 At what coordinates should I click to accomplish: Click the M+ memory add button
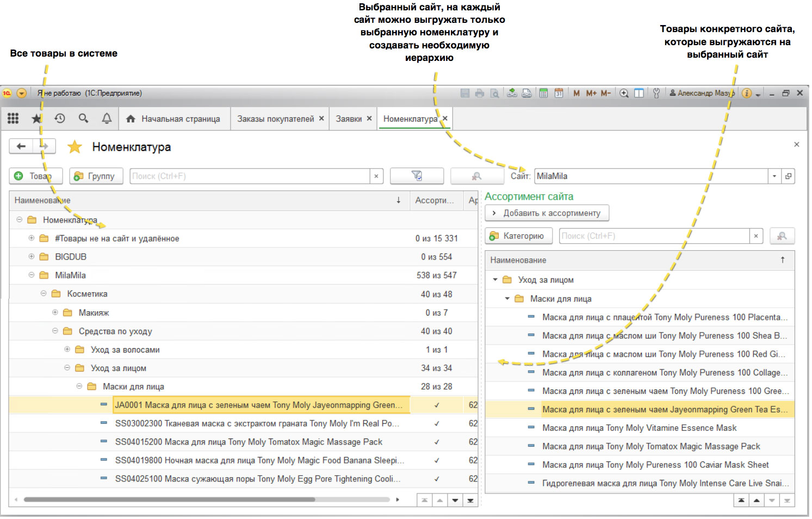(x=591, y=93)
